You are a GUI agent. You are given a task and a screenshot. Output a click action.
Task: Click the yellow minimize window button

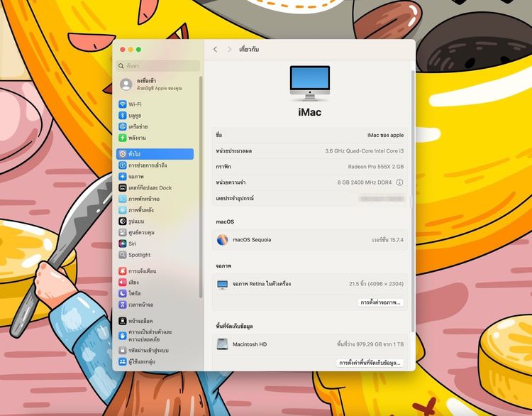(x=131, y=50)
